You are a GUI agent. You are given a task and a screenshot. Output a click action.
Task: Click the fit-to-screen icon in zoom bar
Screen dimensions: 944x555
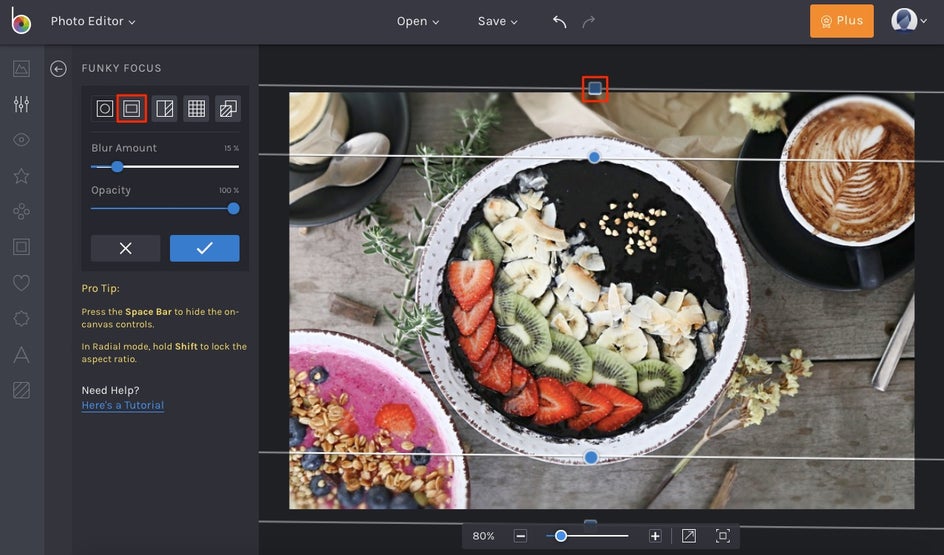click(689, 536)
